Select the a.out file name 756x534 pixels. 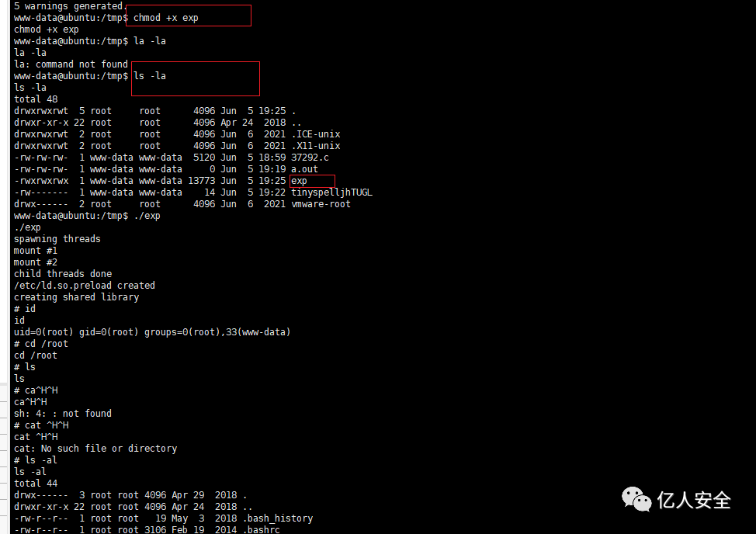point(304,169)
